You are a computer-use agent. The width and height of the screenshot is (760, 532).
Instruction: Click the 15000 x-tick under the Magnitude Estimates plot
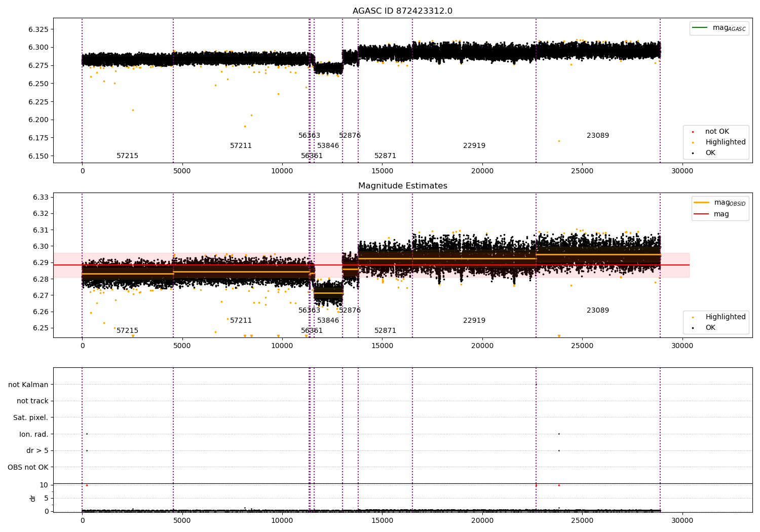click(382, 346)
